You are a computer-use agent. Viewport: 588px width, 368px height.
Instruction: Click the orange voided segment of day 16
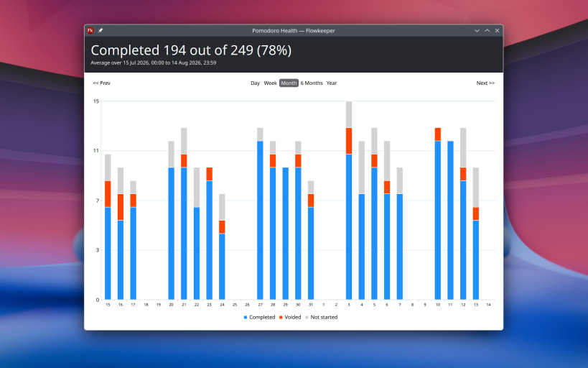[x=121, y=207]
